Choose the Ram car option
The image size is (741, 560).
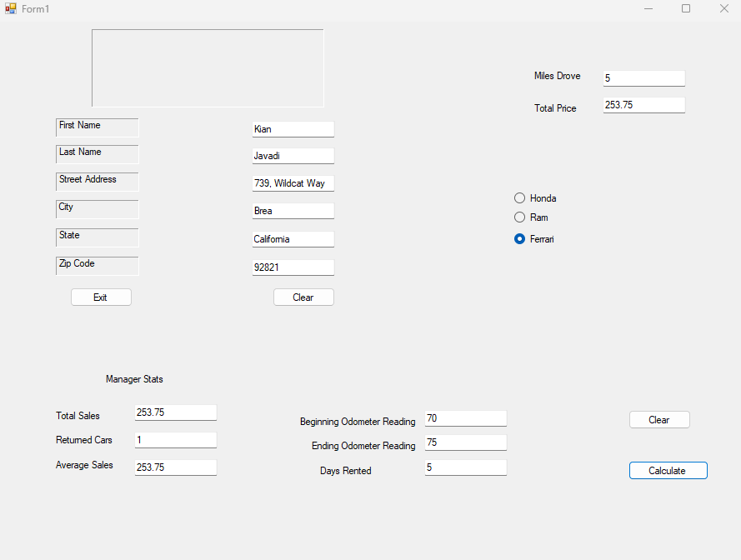click(520, 217)
